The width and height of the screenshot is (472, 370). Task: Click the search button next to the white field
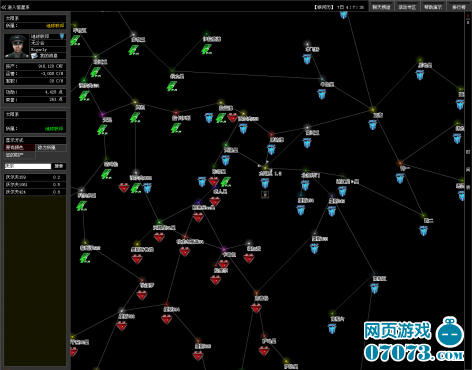pos(59,166)
